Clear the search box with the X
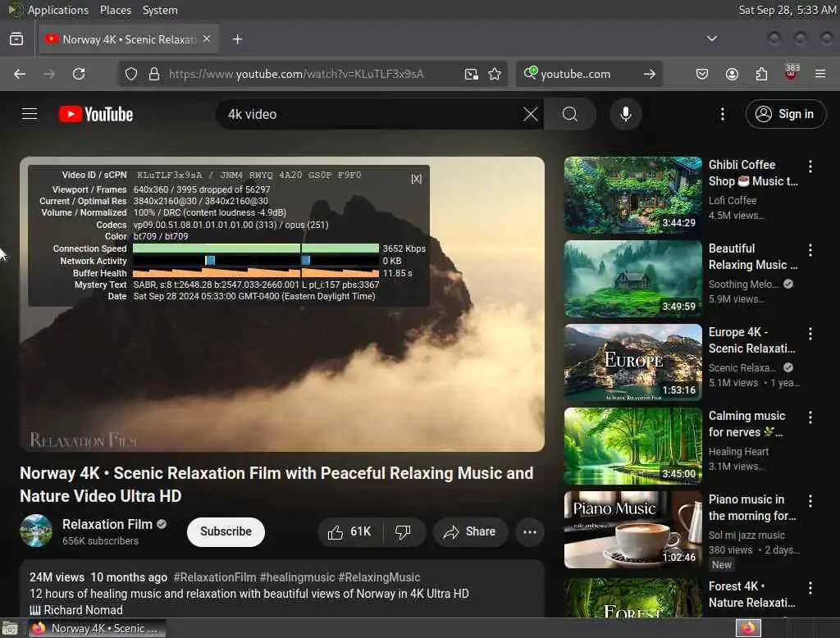Image resolution: width=840 pixels, height=638 pixels. 531,114
